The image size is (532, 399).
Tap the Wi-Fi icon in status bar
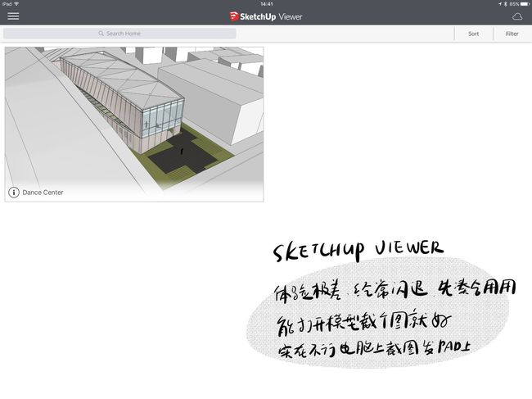point(16,4)
